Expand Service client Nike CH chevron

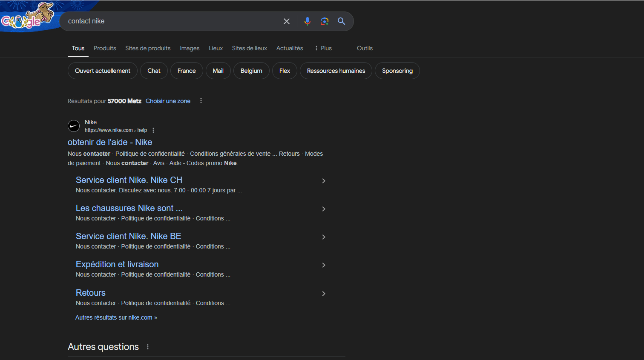[x=324, y=181]
